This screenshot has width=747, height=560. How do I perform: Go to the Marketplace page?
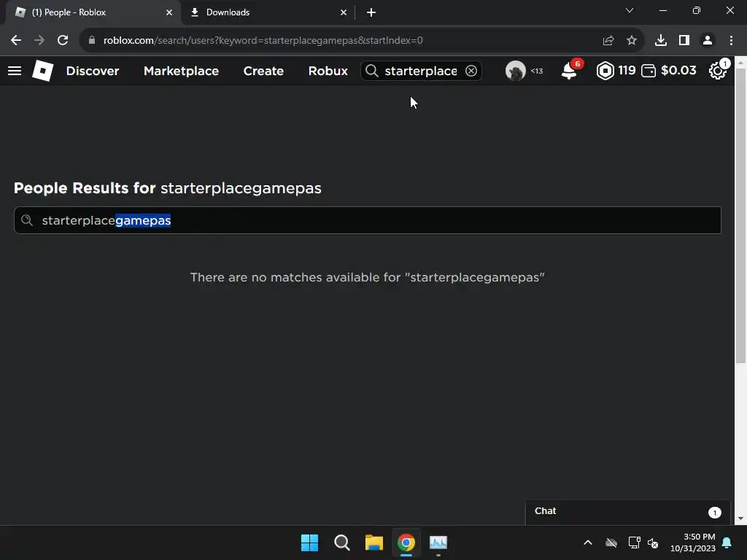181,71
